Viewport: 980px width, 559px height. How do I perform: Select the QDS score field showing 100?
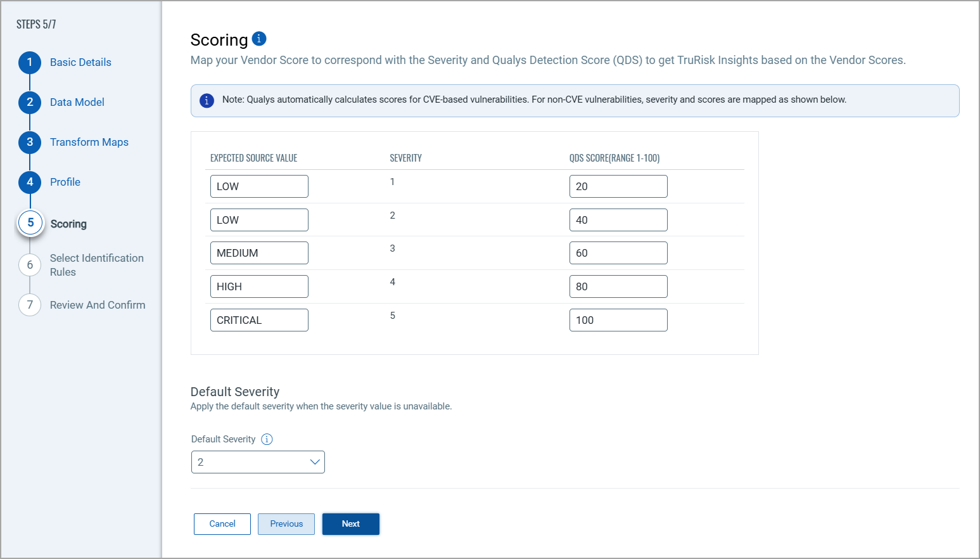click(618, 320)
